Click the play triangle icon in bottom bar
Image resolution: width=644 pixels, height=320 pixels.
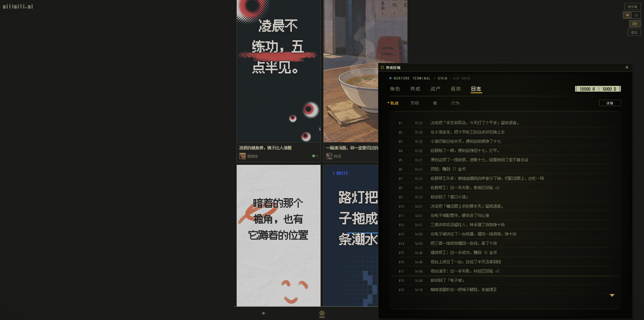pos(264,313)
